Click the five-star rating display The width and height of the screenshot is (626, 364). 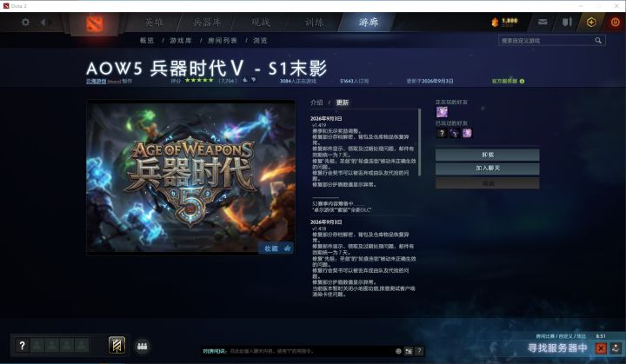click(x=199, y=80)
